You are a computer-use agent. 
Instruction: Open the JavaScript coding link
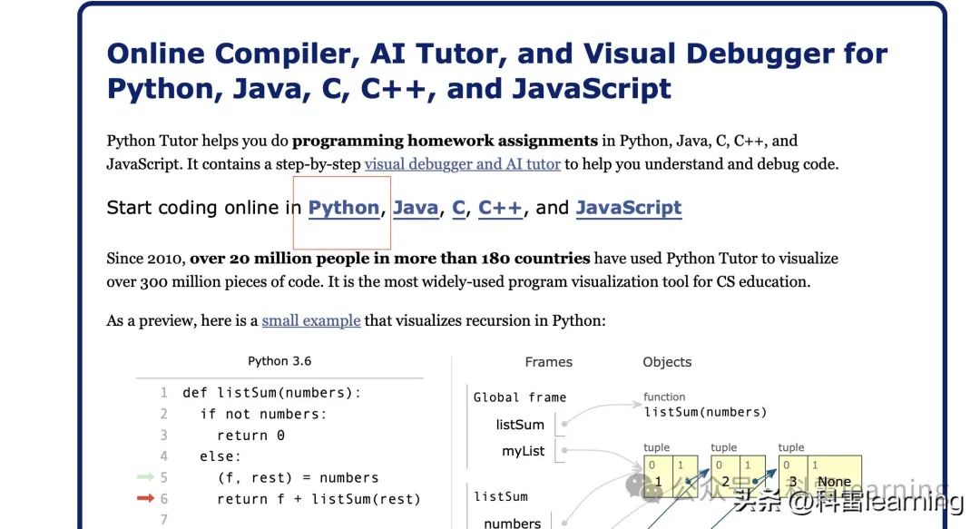(629, 208)
